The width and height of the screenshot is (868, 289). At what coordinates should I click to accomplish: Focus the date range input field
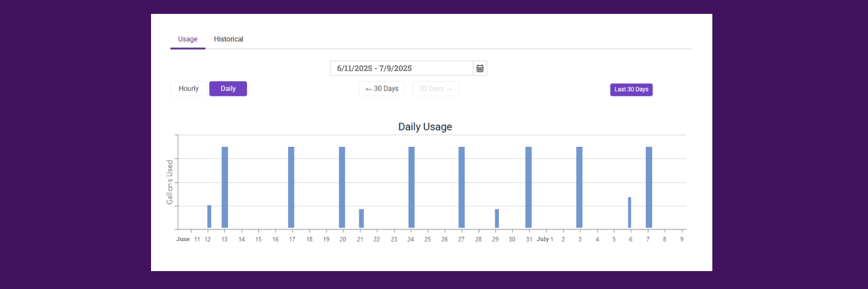[402, 68]
